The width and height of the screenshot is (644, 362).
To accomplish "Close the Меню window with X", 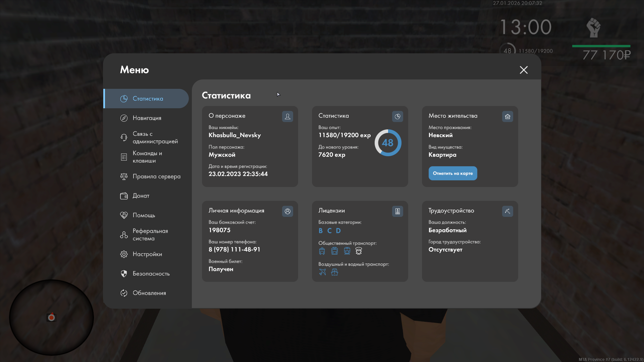I will (x=524, y=70).
